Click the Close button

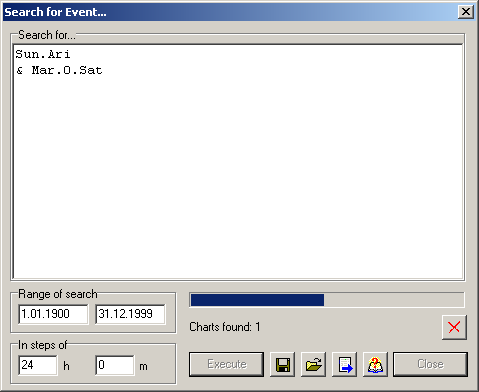(x=430, y=364)
